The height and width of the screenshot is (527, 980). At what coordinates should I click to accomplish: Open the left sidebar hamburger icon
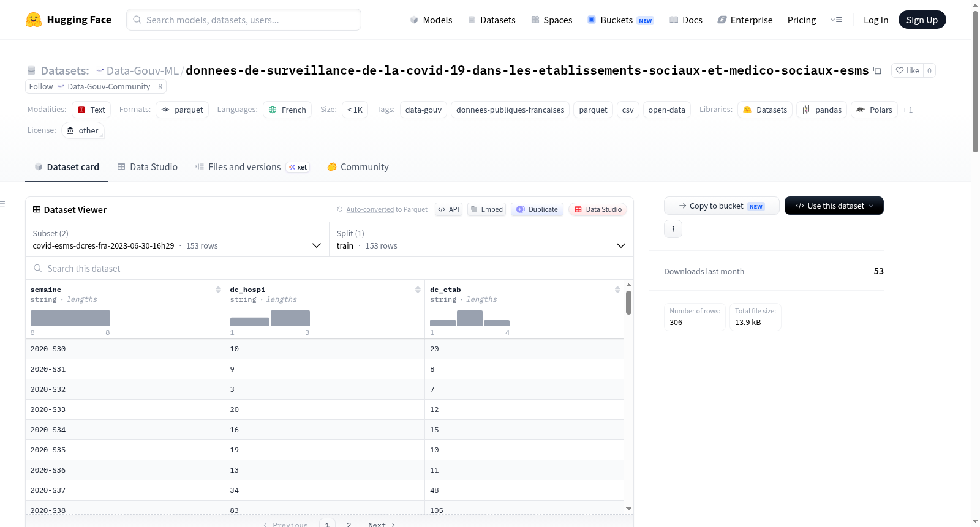click(x=2, y=204)
